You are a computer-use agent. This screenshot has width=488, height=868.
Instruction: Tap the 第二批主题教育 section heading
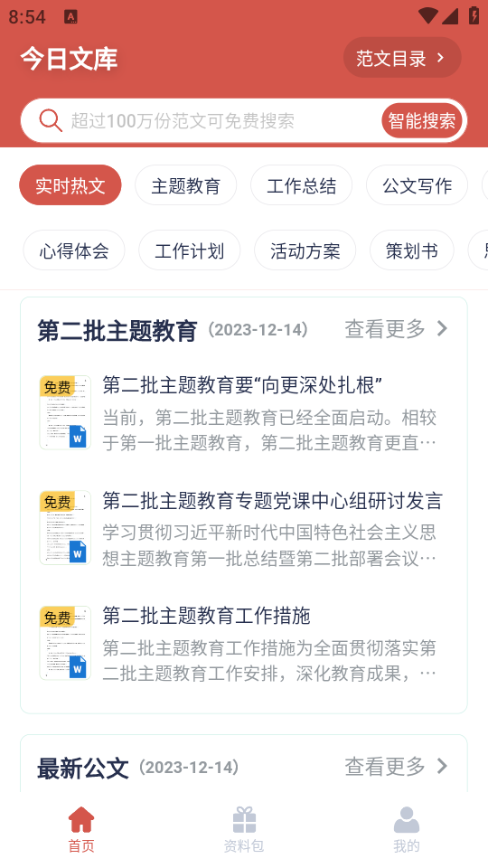(117, 331)
